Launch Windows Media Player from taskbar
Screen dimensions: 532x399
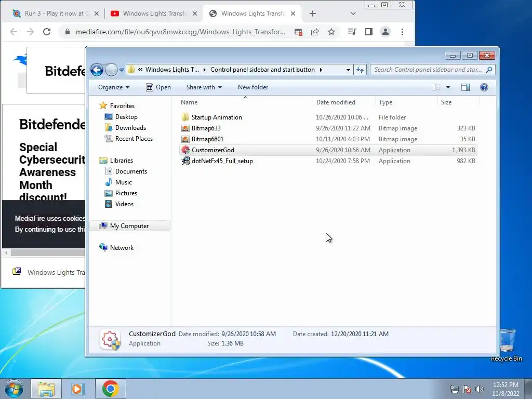[78, 389]
